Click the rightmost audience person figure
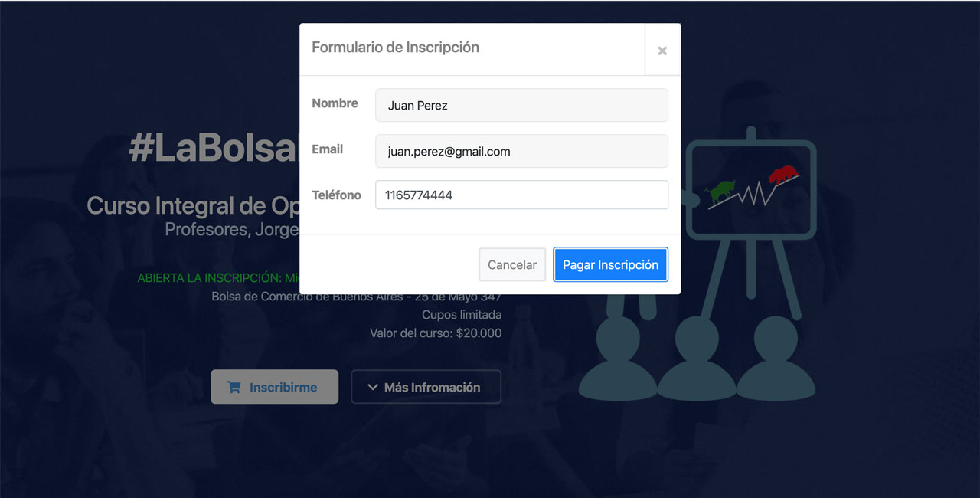The height and width of the screenshot is (498, 980). click(x=776, y=359)
